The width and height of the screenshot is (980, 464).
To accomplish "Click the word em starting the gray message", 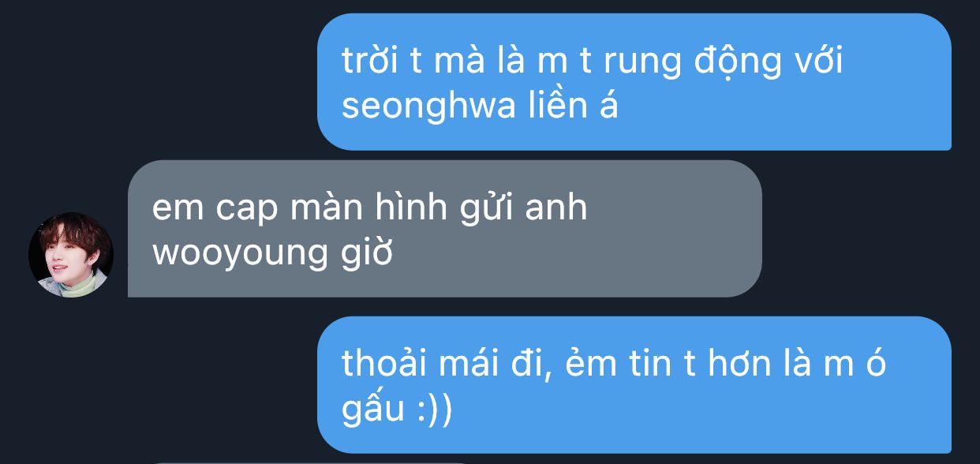I will tap(170, 209).
